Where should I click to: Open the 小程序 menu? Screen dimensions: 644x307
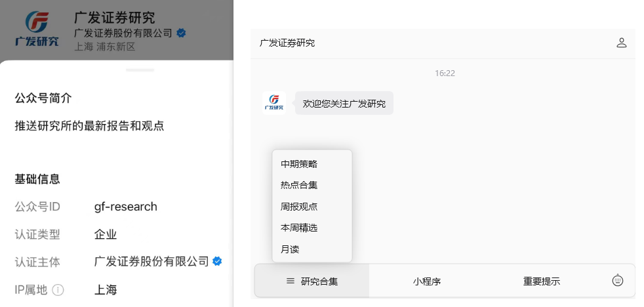click(x=427, y=281)
